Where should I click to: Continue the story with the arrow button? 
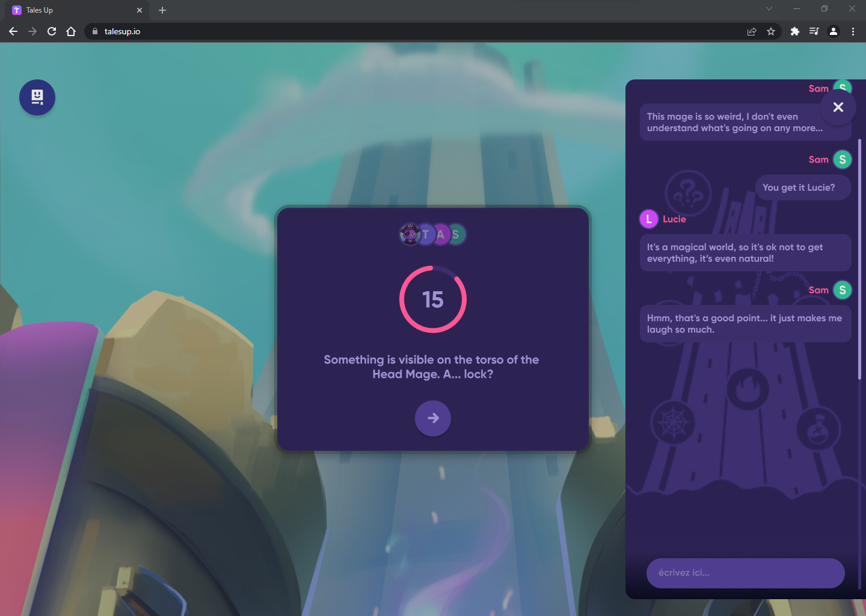click(432, 418)
